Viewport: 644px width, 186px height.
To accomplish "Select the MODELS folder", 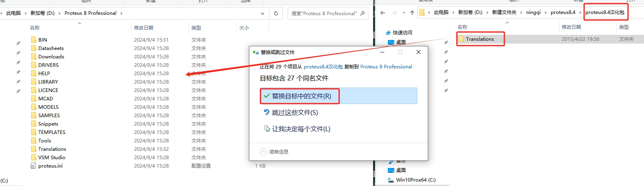I will point(48,107).
